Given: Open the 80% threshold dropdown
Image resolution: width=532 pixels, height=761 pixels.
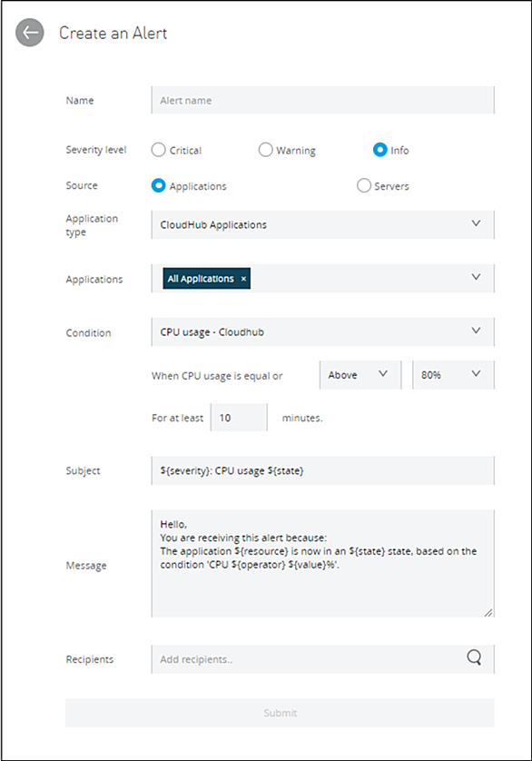Looking at the screenshot, I should (453, 375).
